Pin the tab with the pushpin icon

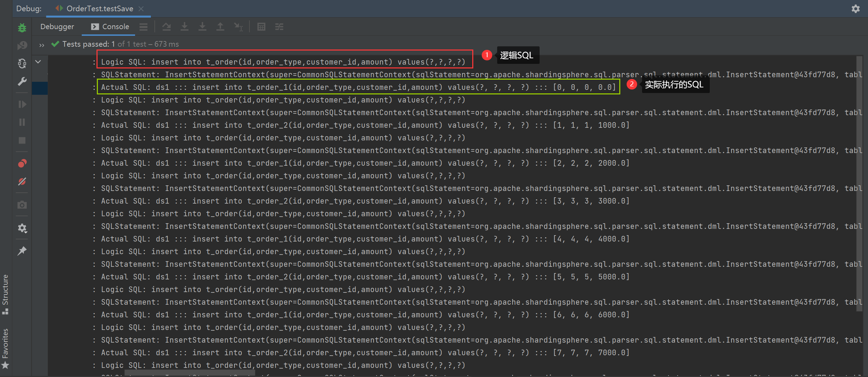[x=22, y=251]
